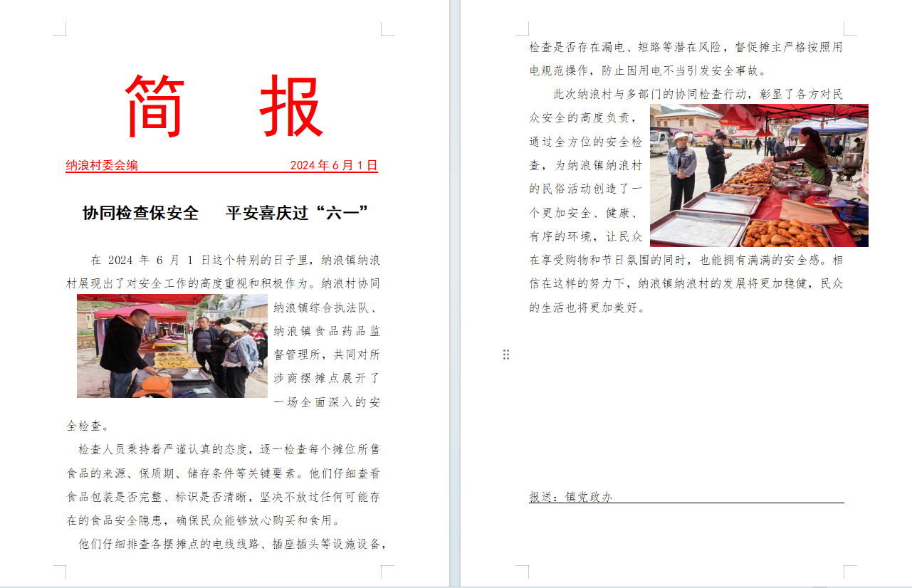This screenshot has width=912, height=588.
Task: Click the line starting 的生活也将更加美好
Action: (x=587, y=308)
